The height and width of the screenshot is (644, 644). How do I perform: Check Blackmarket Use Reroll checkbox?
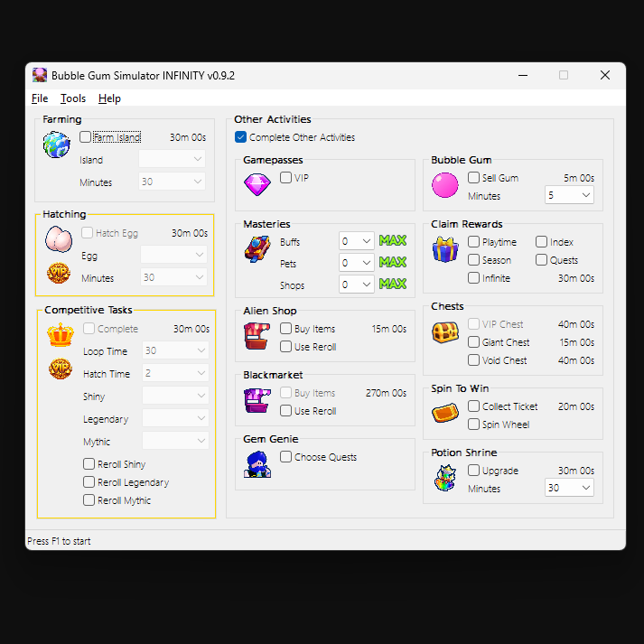285,410
